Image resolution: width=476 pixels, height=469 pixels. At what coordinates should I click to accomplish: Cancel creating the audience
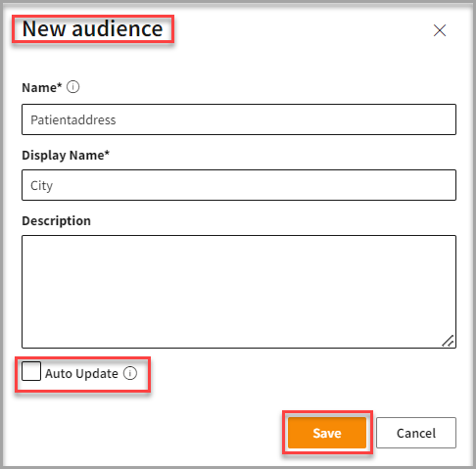[x=416, y=433]
